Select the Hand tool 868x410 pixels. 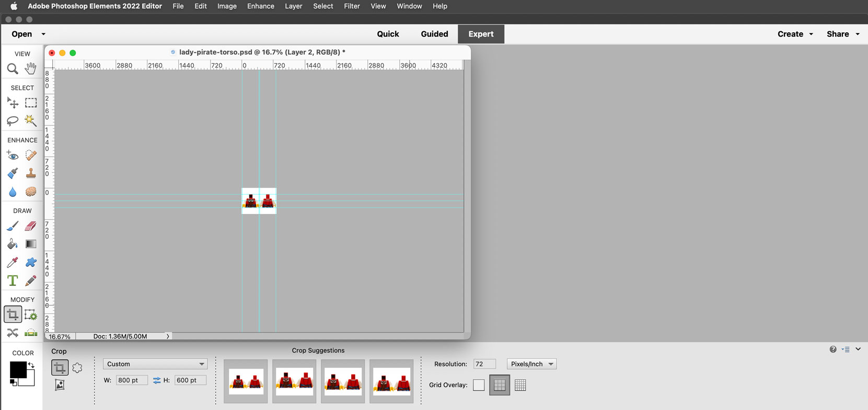tap(31, 69)
